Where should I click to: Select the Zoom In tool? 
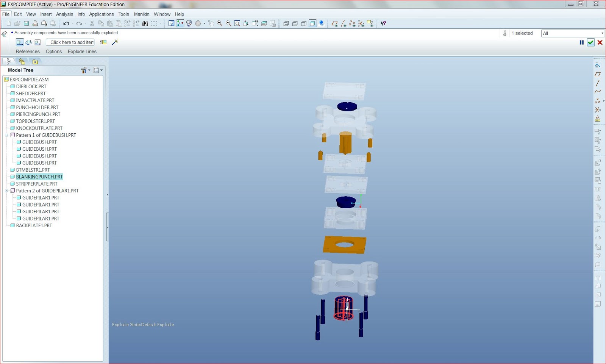[x=219, y=23]
